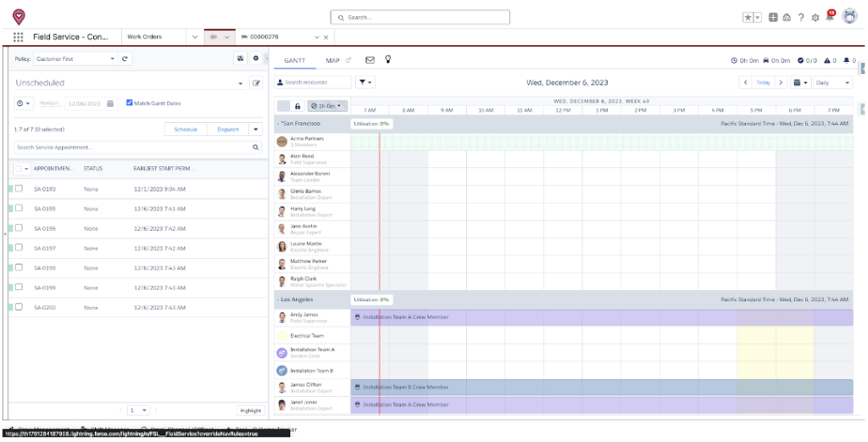Click the Highlight button
The width and height of the screenshot is (868, 442).
251,411
